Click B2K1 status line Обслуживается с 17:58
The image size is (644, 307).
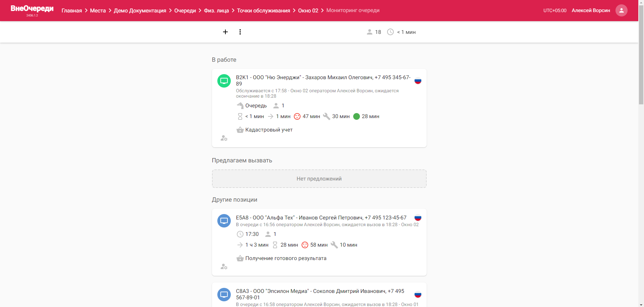click(317, 93)
